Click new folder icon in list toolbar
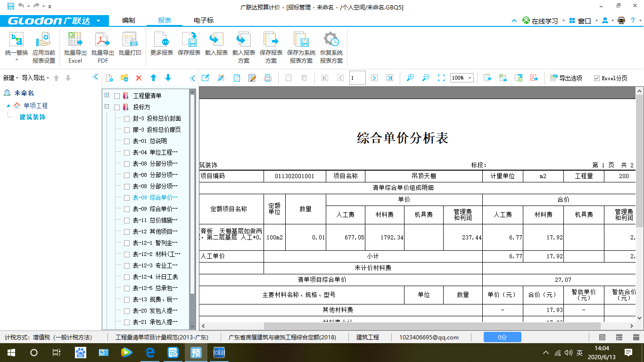The image size is (644, 362). pyautogui.click(x=124, y=78)
